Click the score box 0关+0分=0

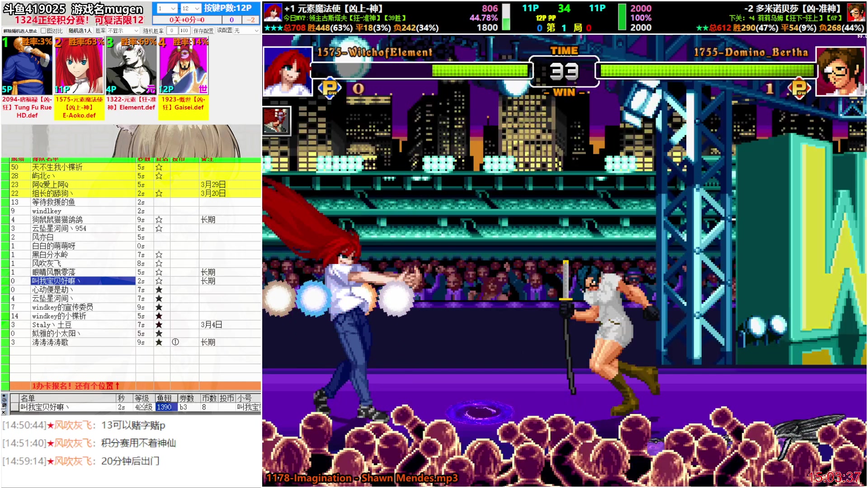pyautogui.click(x=187, y=20)
